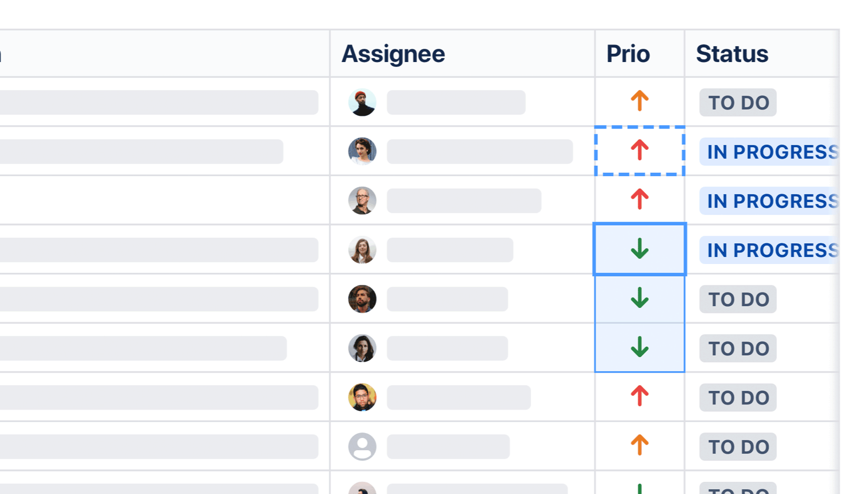868x494 pixels.
Task: Click red priority arrow beside glasses-and-beard avatar
Action: click(639, 396)
